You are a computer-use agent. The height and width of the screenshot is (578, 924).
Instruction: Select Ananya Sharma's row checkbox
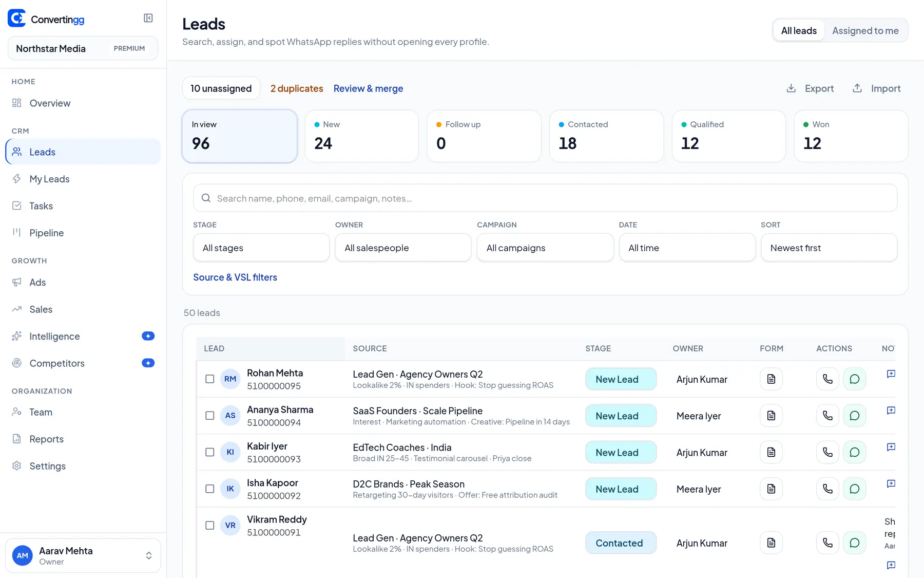pyautogui.click(x=209, y=416)
